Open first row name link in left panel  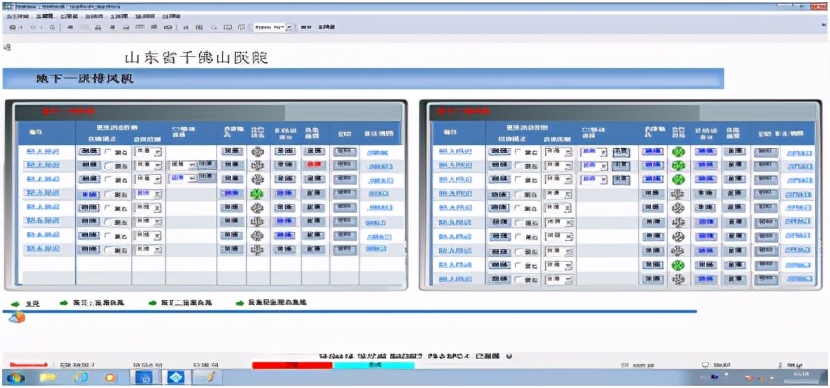coord(43,152)
